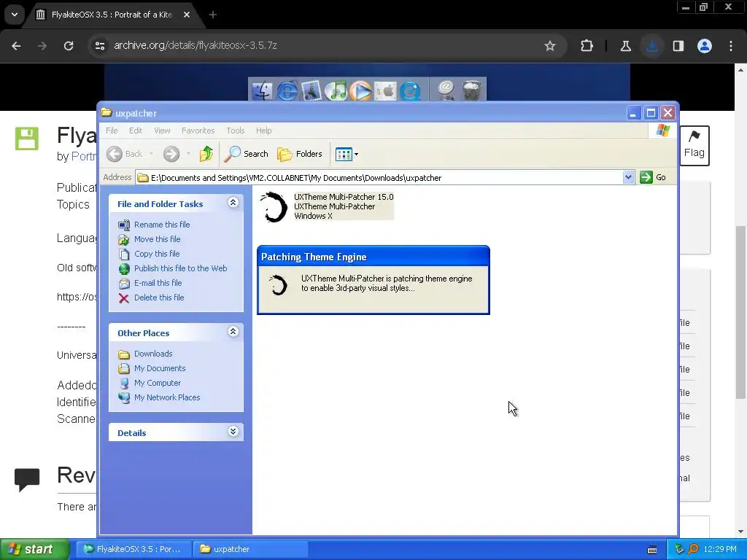Click Trash icon in dock image
747x560 pixels.
pos(472,90)
